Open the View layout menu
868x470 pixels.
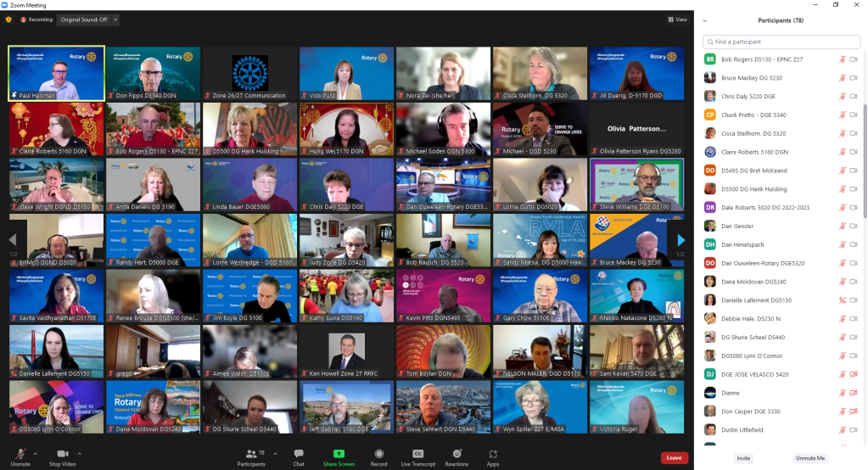point(676,20)
